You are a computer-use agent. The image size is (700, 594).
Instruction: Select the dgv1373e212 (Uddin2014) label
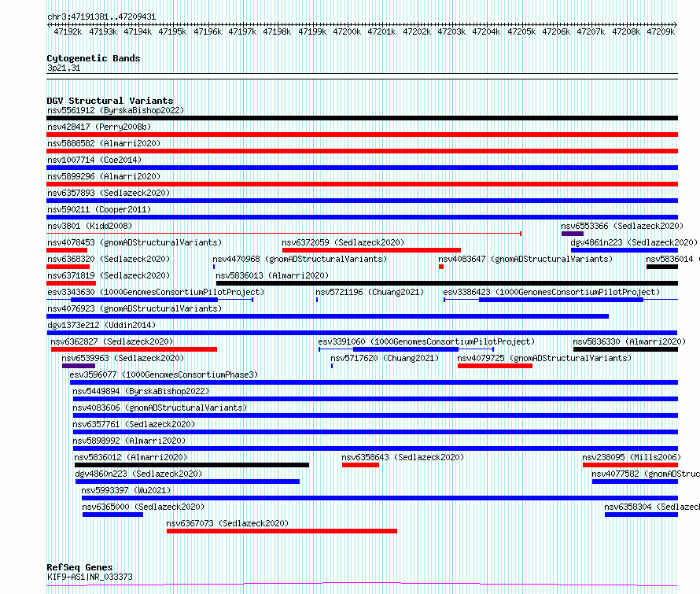(x=101, y=325)
